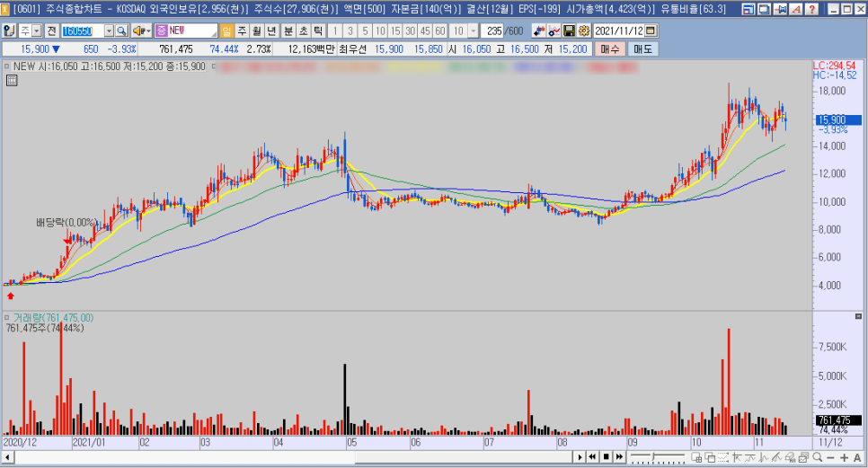Toggle the 전 button in toolbar

[51, 31]
